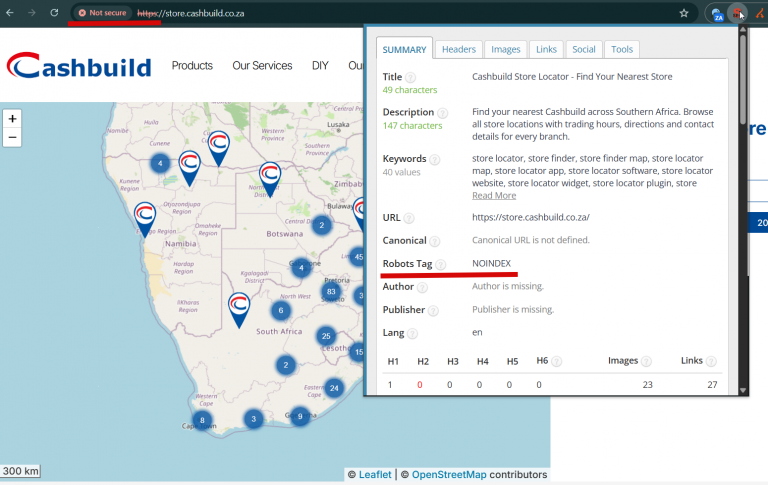
Task: Click the Cashbuild pin left of the South Africa label
Action: (239, 310)
